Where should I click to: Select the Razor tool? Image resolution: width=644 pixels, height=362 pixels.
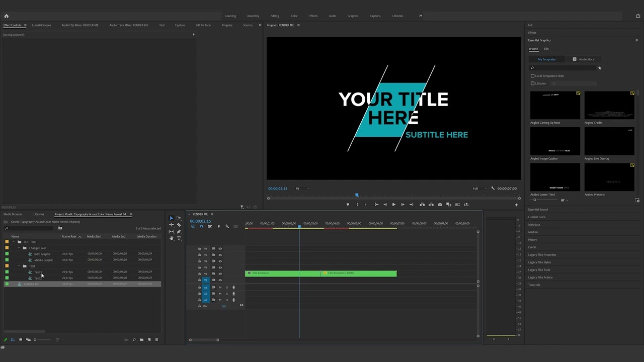[x=179, y=225]
